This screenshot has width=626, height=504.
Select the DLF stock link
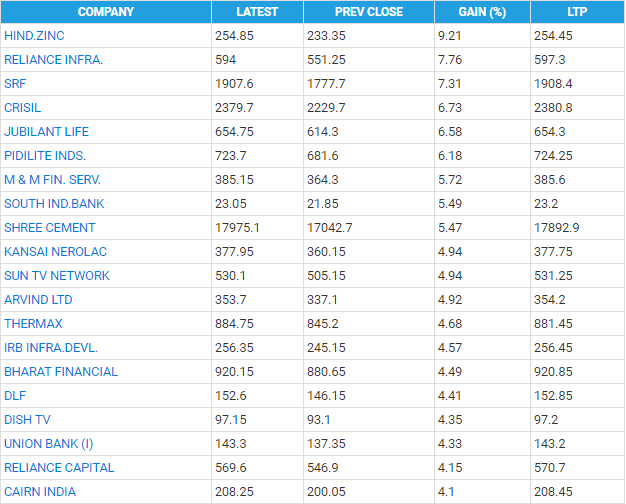(x=14, y=395)
